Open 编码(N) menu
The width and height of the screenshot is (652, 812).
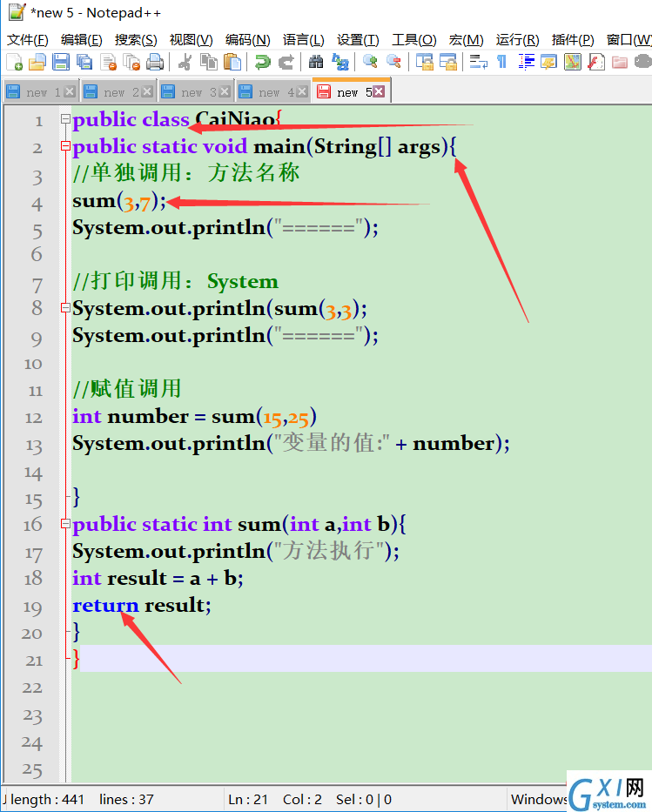(247, 40)
